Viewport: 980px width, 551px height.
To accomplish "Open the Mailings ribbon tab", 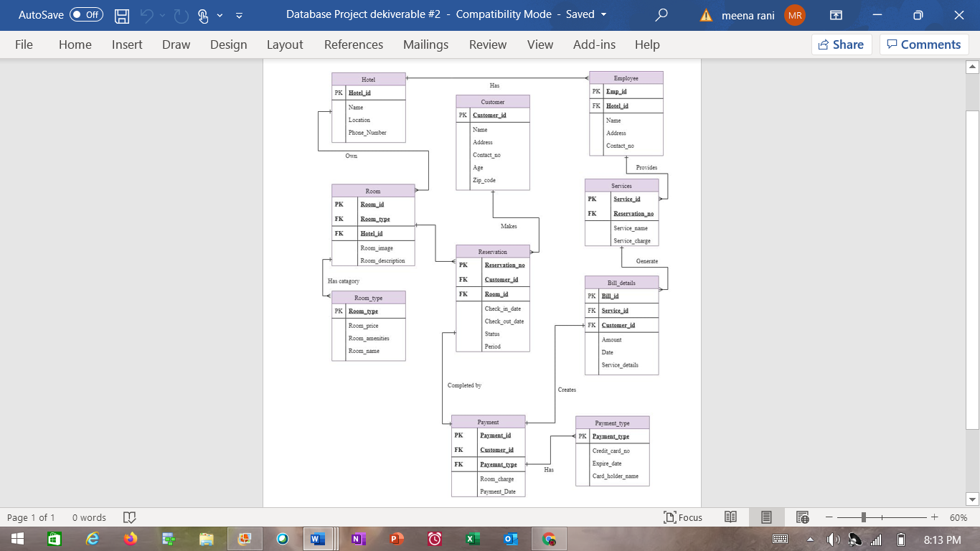I will tap(425, 44).
